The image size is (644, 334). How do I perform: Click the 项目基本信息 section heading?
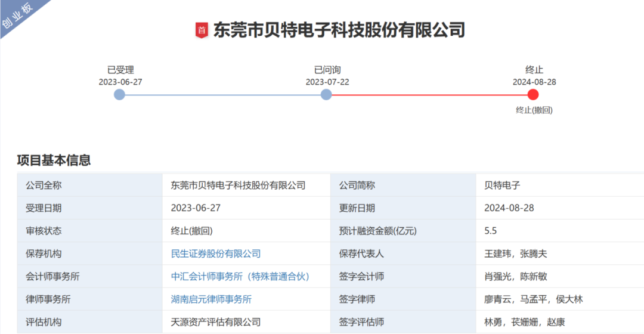pyautogui.click(x=54, y=160)
